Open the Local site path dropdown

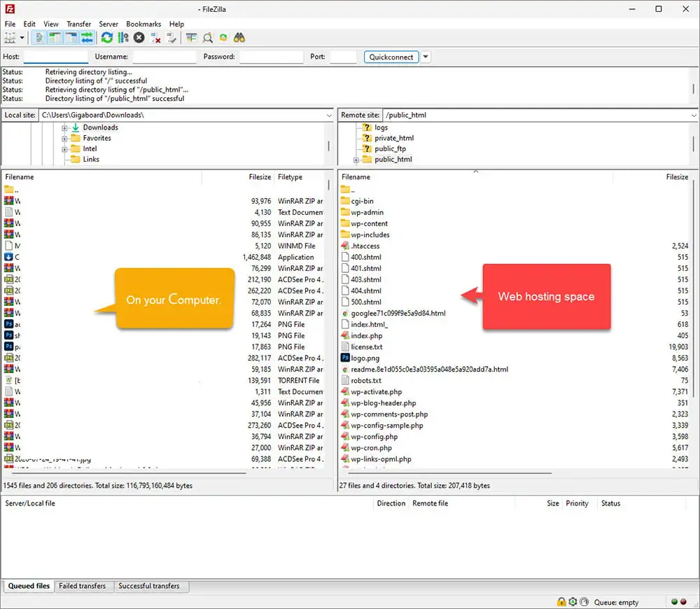329,115
